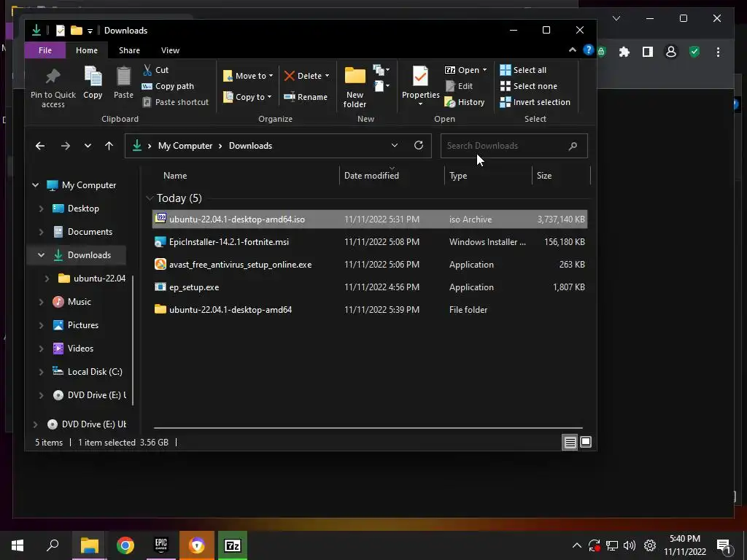Go up one folder level

click(109, 146)
